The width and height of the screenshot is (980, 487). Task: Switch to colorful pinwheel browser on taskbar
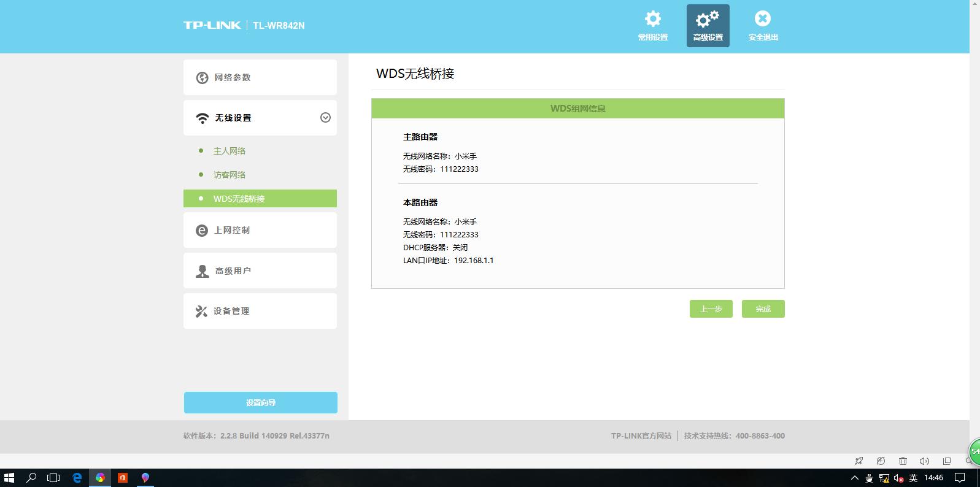tap(100, 478)
